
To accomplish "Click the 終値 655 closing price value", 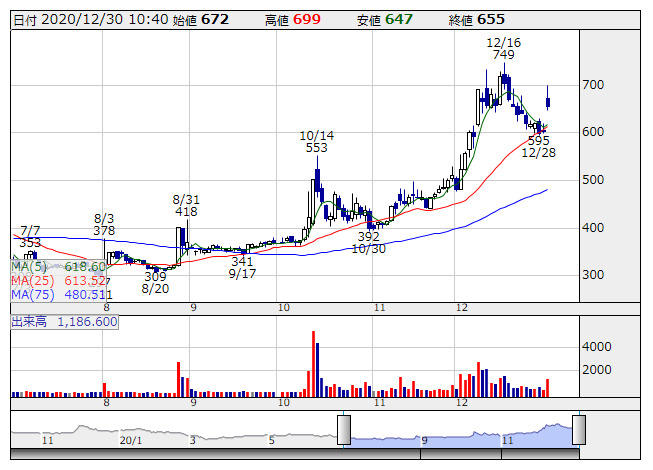I will pyautogui.click(x=490, y=19).
